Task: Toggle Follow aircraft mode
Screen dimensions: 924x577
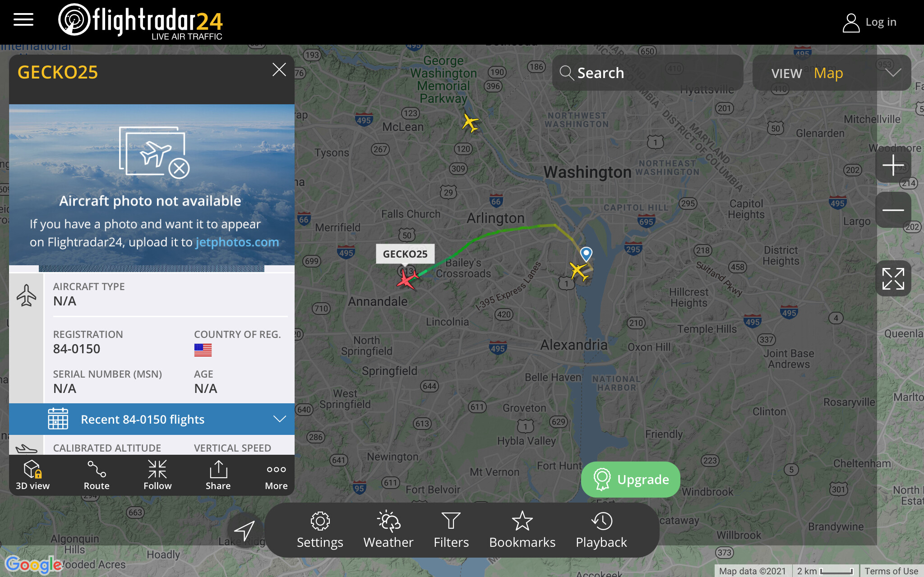Action: [157, 475]
